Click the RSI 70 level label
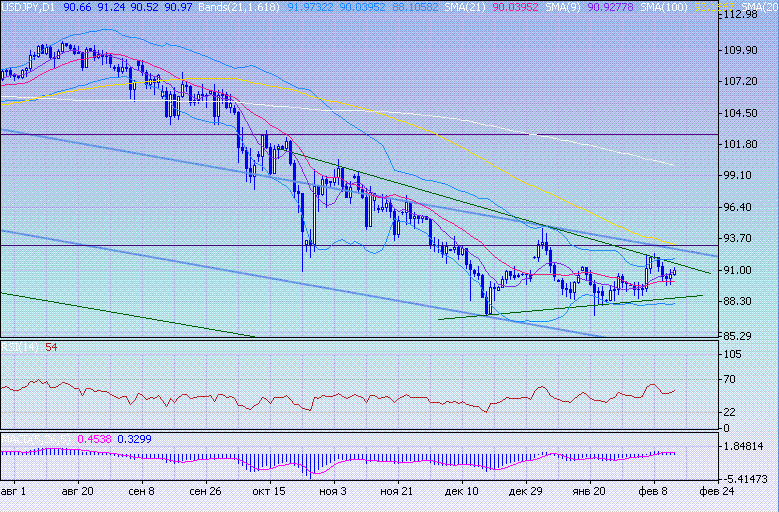Image resolution: width=779 pixels, height=512 pixels. pyautogui.click(x=732, y=380)
